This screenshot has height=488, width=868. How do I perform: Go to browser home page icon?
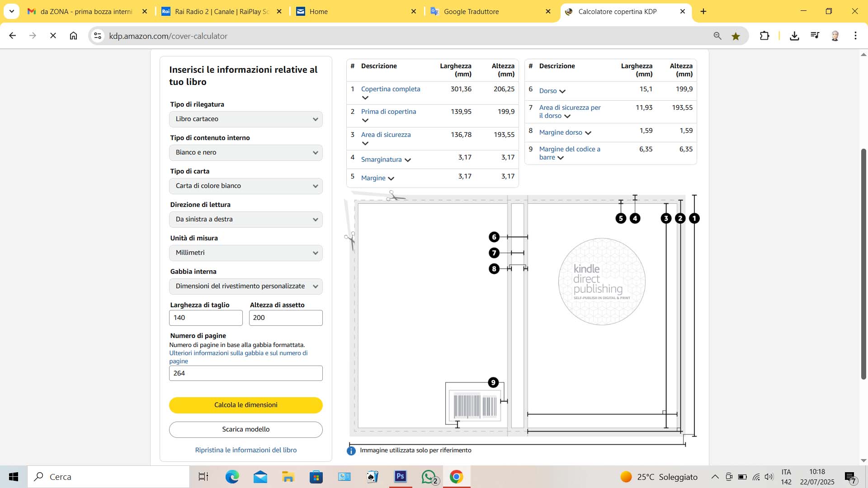[x=73, y=36]
